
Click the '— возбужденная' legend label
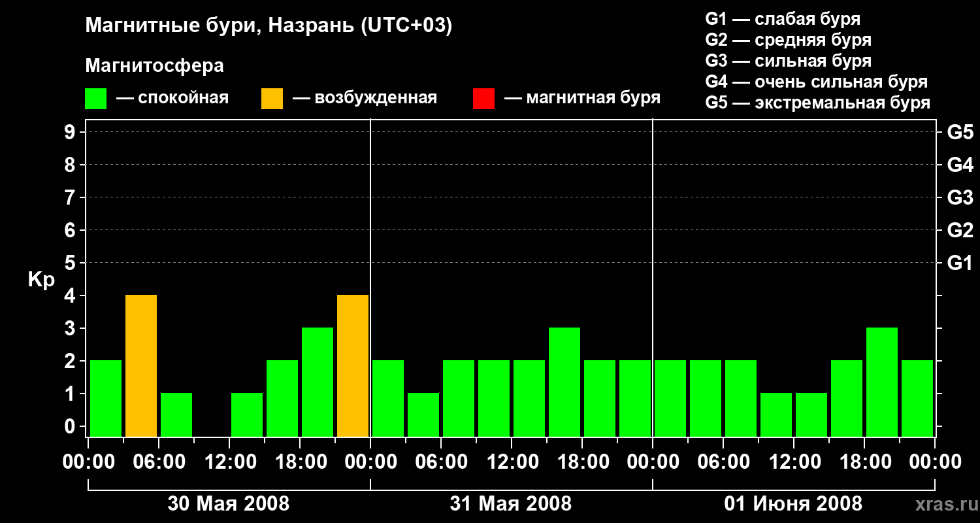coord(365,99)
